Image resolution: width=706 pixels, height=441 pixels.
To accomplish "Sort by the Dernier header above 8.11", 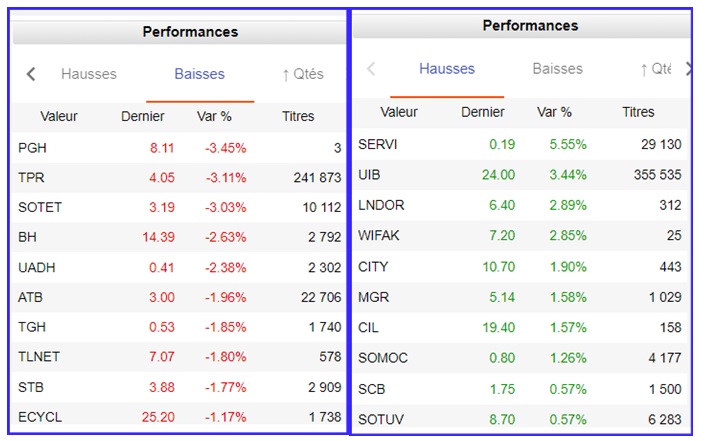I will tap(142, 116).
